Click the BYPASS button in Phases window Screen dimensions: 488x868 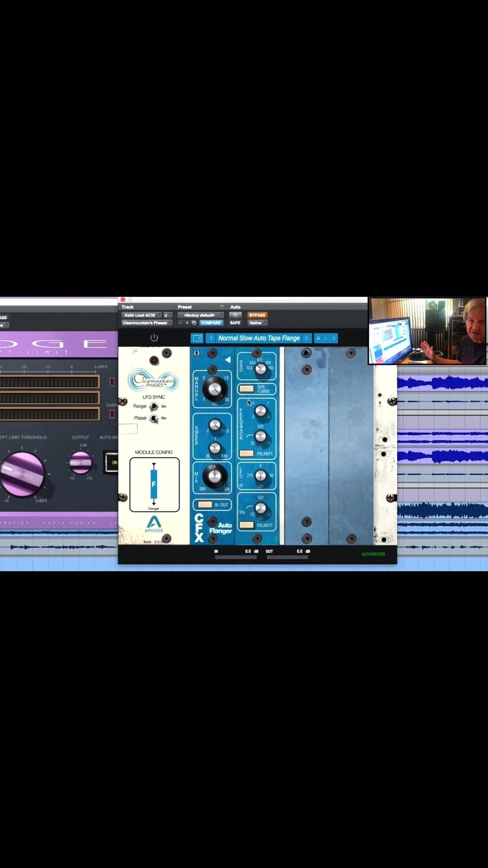tap(257, 315)
